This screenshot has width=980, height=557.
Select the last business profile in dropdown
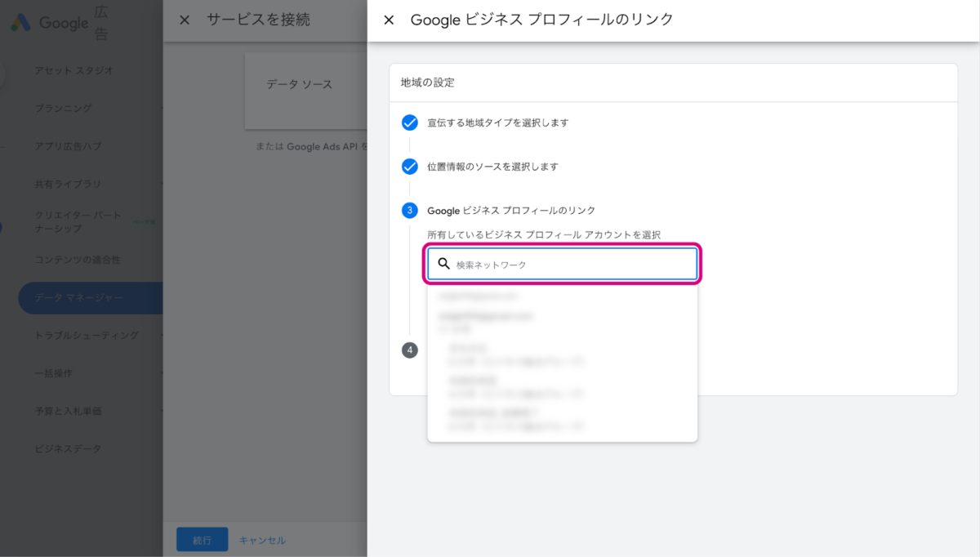coord(516,419)
